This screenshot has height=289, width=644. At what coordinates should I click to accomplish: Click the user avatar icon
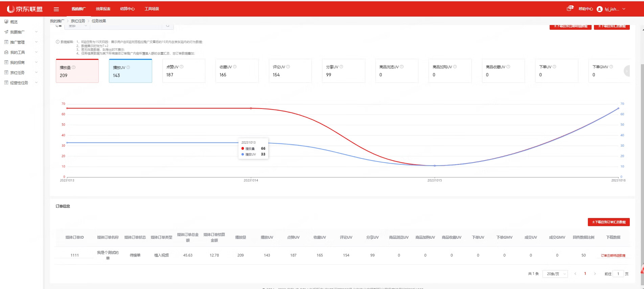click(600, 9)
